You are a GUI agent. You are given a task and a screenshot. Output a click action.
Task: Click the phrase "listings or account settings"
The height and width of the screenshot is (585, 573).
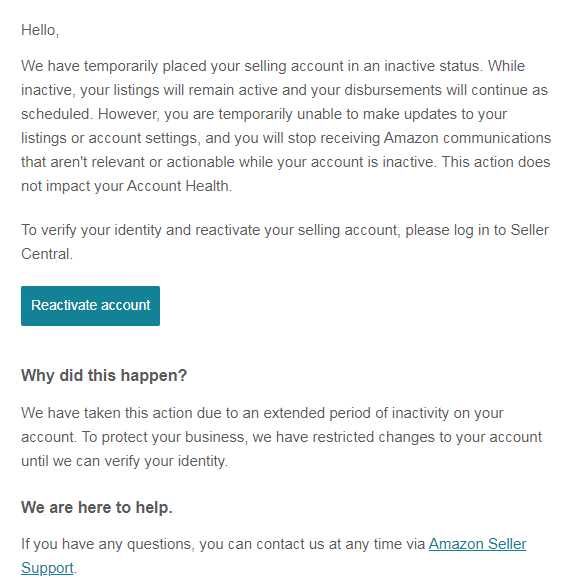coord(109,138)
